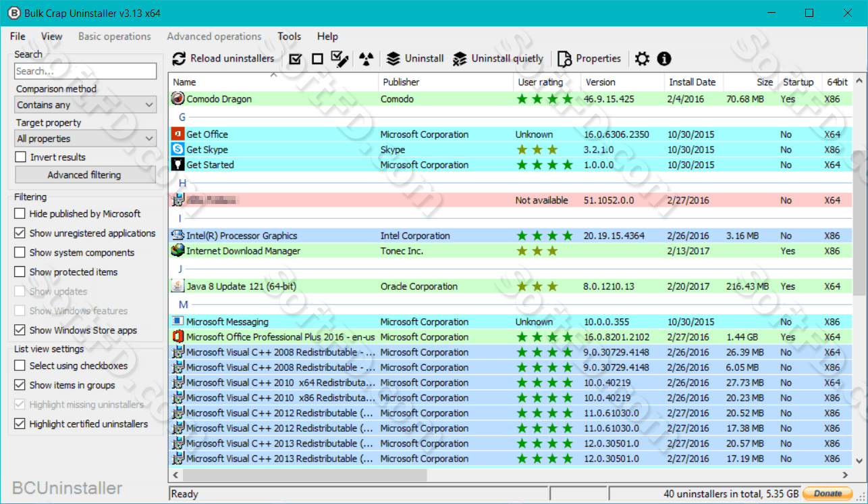The height and width of the screenshot is (504, 868).
Task: Click the scroll down arrow
Action: tap(859, 460)
